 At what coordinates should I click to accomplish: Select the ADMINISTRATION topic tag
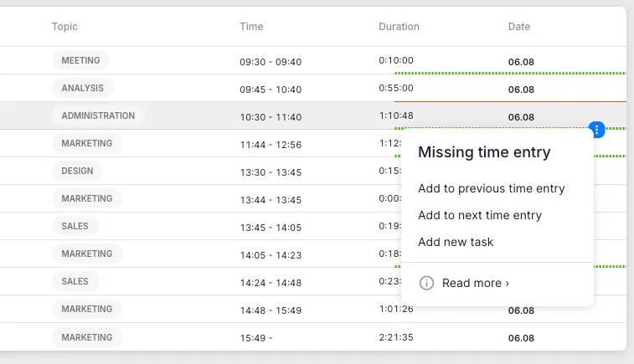point(98,115)
